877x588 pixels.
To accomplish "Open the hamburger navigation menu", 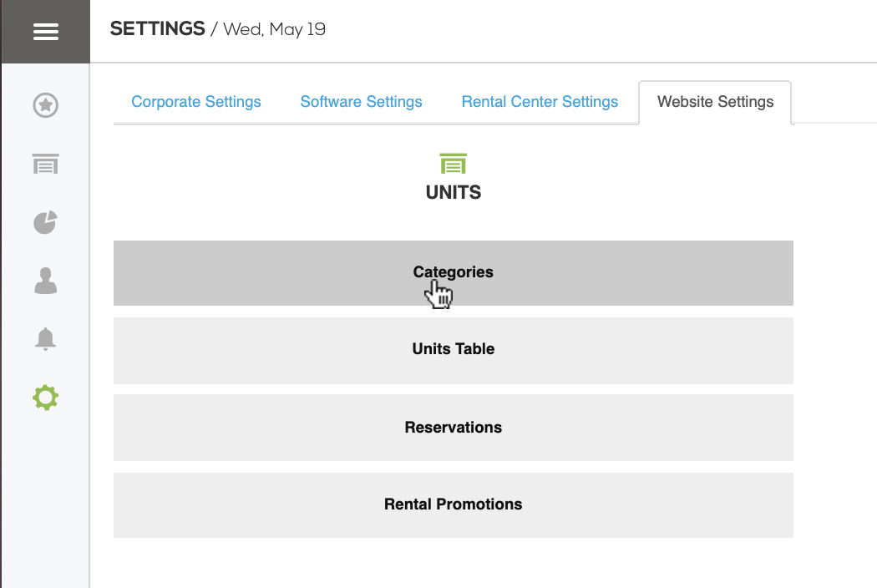I will pos(45,31).
